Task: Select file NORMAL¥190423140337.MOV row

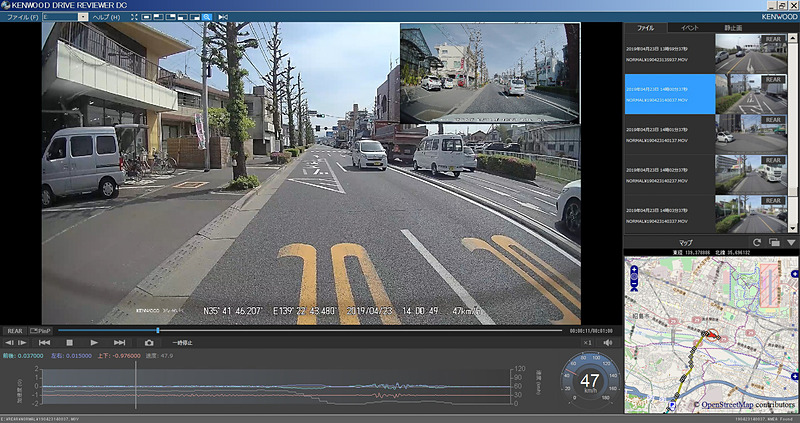Action: pos(706,215)
